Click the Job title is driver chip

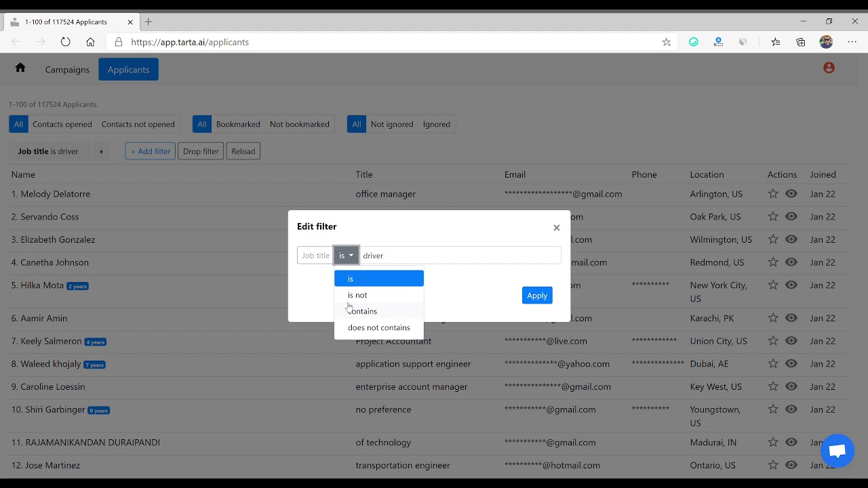[48, 151]
